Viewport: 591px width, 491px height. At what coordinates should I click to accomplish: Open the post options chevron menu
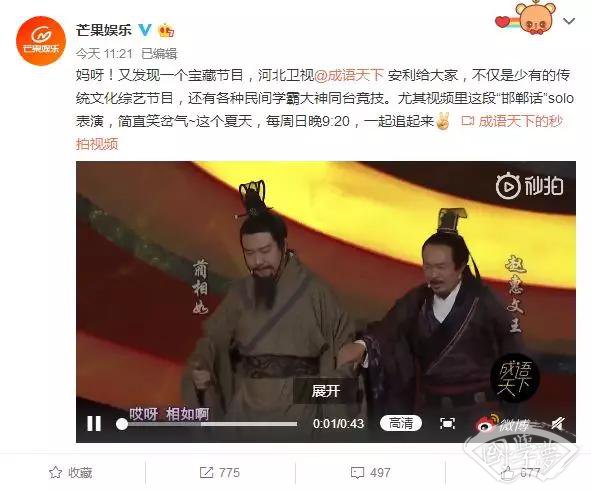(569, 21)
